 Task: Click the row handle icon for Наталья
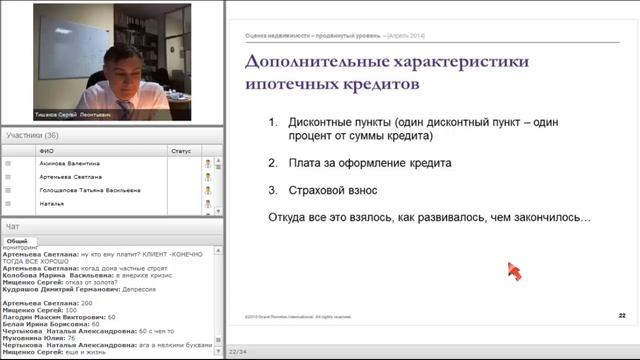(8, 204)
